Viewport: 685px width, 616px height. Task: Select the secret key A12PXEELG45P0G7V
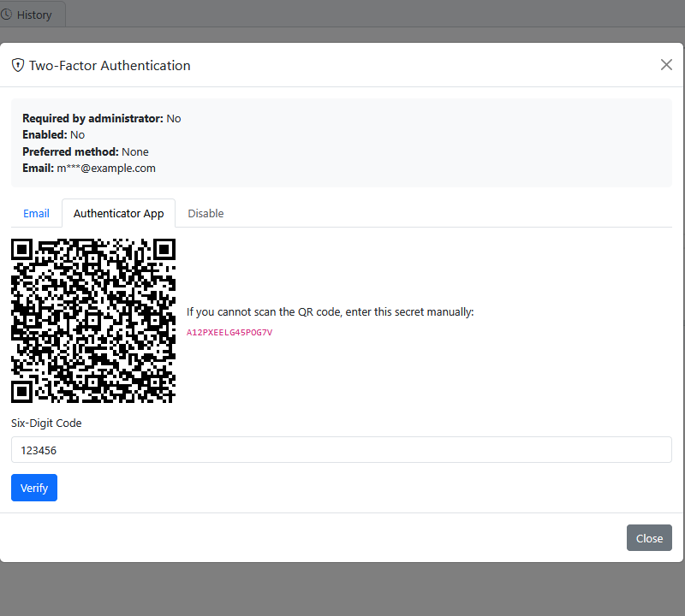click(x=229, y=332)
